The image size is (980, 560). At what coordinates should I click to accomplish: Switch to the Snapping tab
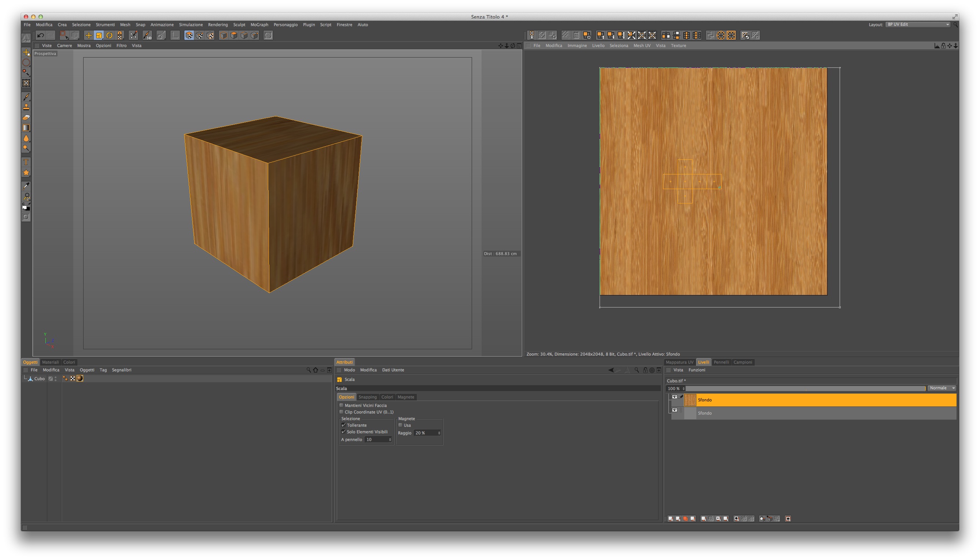367,397
